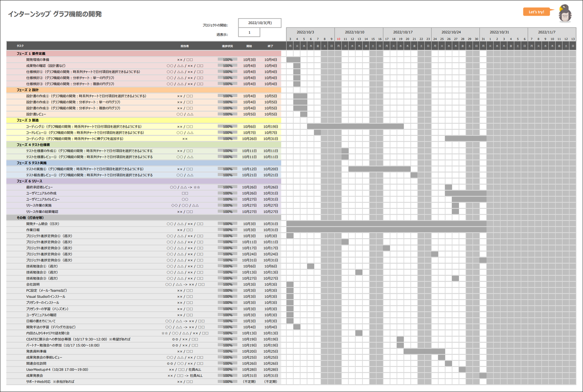Select the フェーズ 5 テスト実施 section row
This screenshot has height=392, width=583.
point(144,163)
